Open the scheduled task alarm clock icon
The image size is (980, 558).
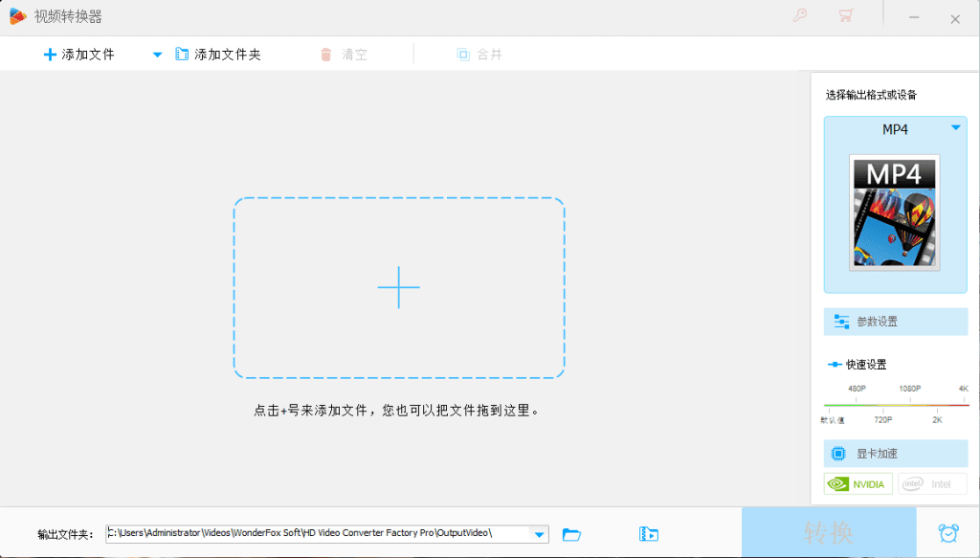click(x=950, y=533)
